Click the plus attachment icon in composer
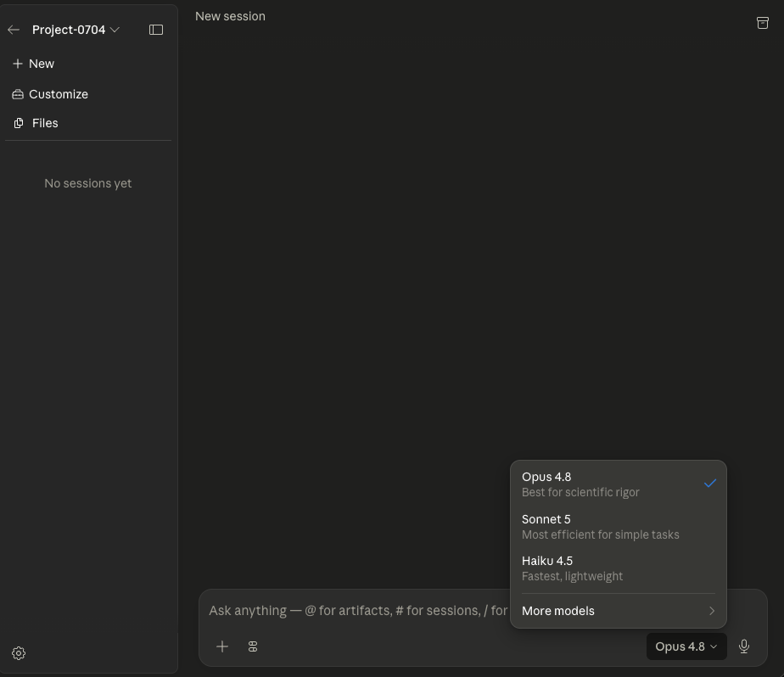 click(222, 646)
